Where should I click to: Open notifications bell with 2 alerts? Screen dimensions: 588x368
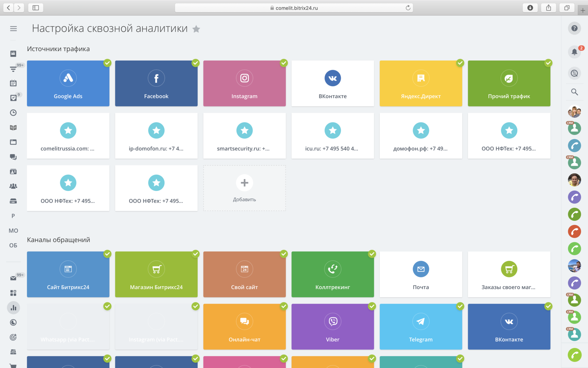click(x=574, y=52)
